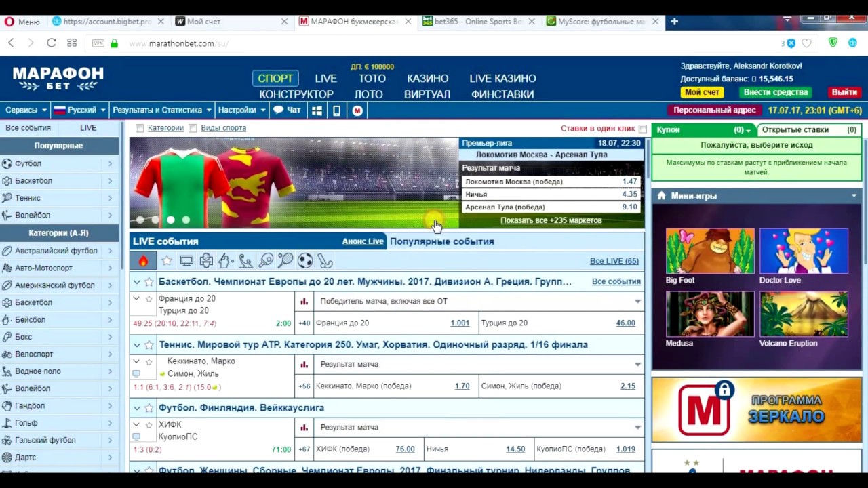
Task: Open the Medusa mini-game thumbnail
Action: point(710,314)
